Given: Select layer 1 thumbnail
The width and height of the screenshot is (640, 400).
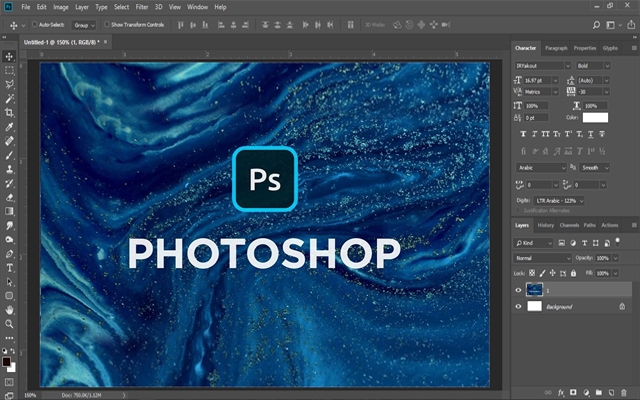Looking at the screenshot, I should 534,290.
